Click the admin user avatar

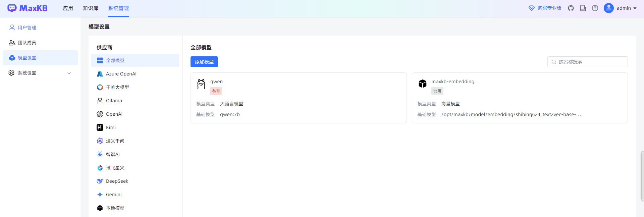[608, 8]
